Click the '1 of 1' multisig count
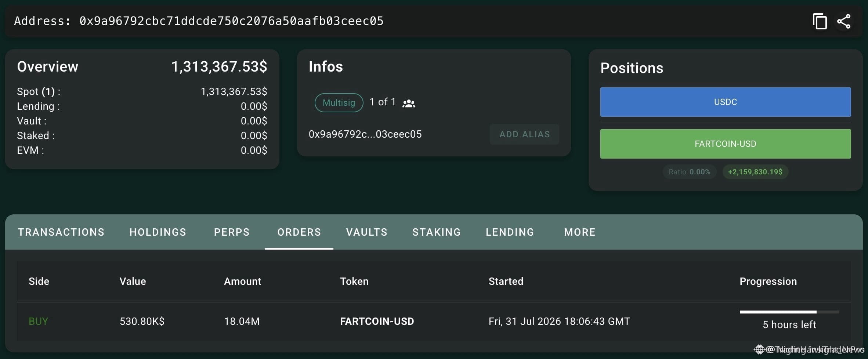This screenshot has height=359, width=868. point(383,102)
